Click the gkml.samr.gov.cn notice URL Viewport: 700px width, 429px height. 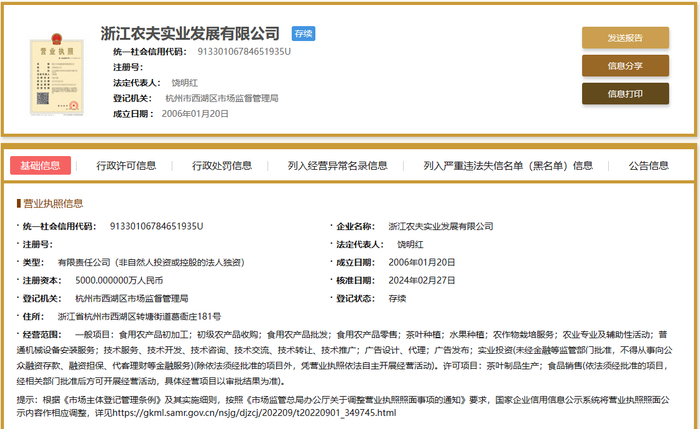coord(254,413)
